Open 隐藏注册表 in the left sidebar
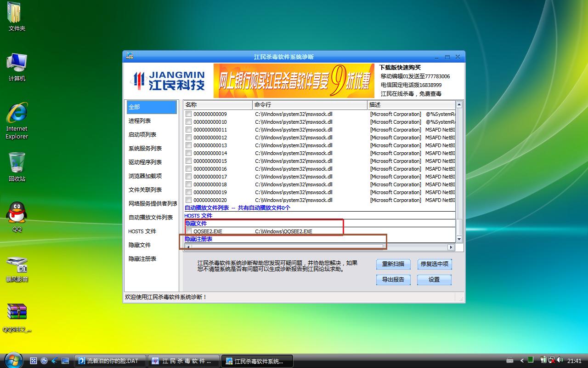Screen dimensions: 588x368 (152, 259)
